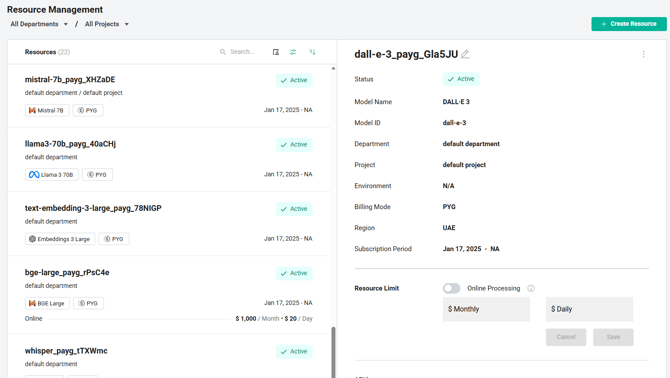This screenshot has width=670, height=378.
Task: Click the Region value UAE
Action: click(449, 228)
